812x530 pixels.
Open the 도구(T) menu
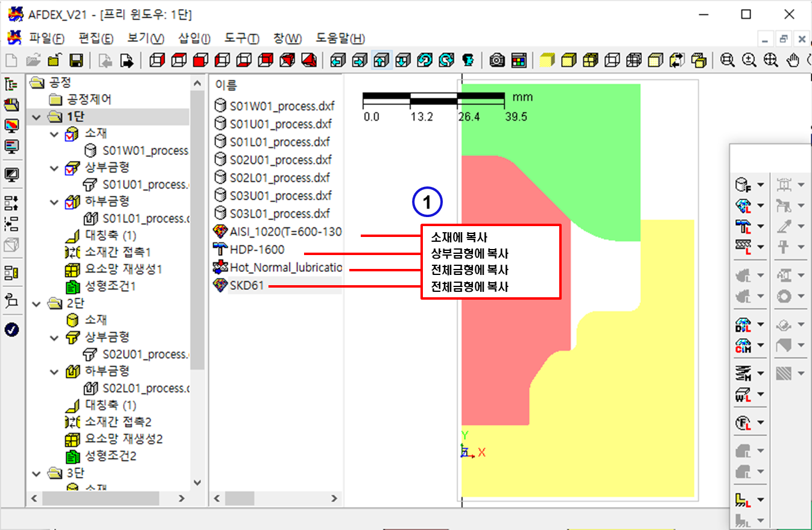(241, 39)
